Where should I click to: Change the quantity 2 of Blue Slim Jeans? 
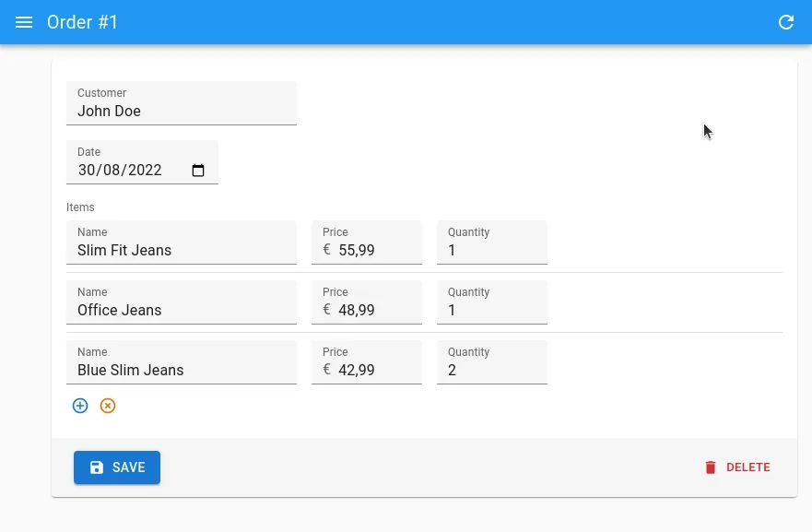coord(491,370)
